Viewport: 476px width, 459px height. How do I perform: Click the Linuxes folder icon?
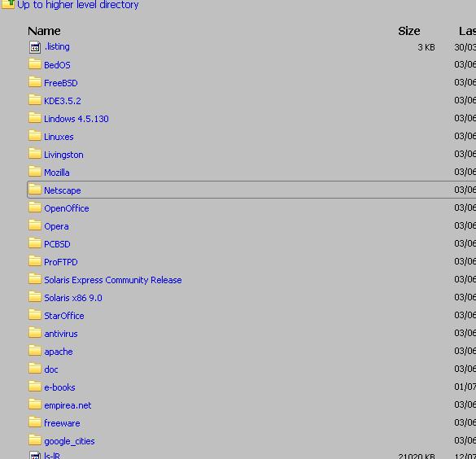(x=35, y=136)
